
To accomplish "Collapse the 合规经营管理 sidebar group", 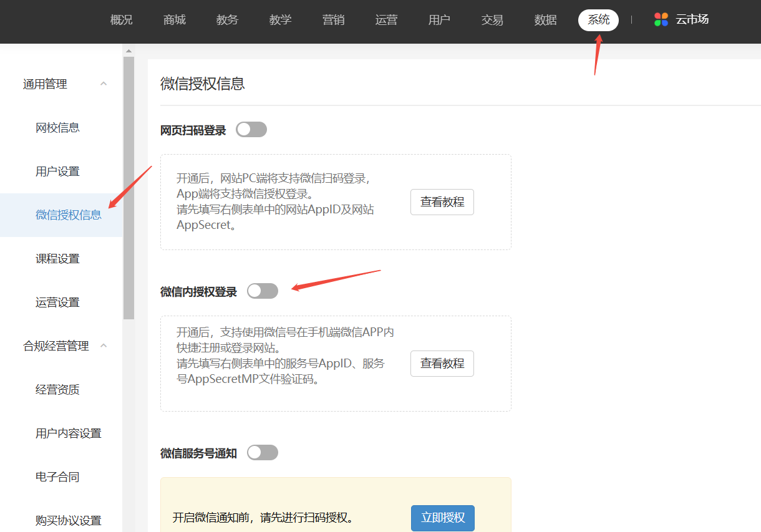I will tap(104, 346).
